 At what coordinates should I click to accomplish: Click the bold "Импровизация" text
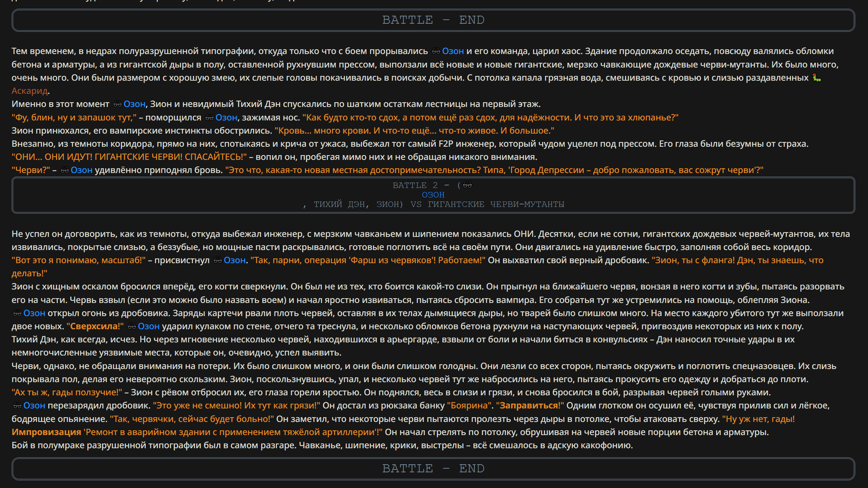pos(46,432)
